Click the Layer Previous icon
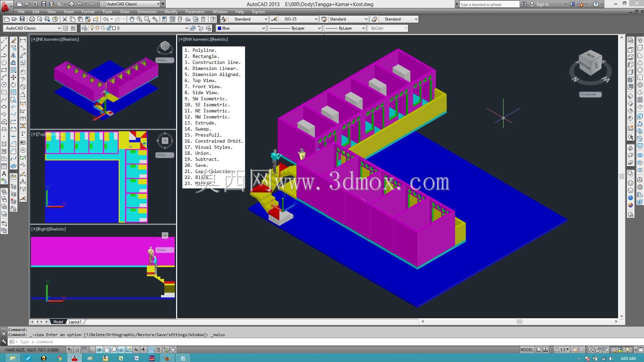 click(201, 28)
